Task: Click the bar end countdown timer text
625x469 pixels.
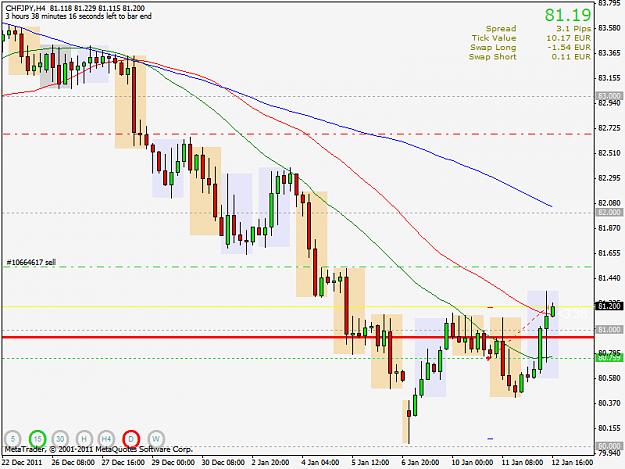Action: tap(79, 16)
